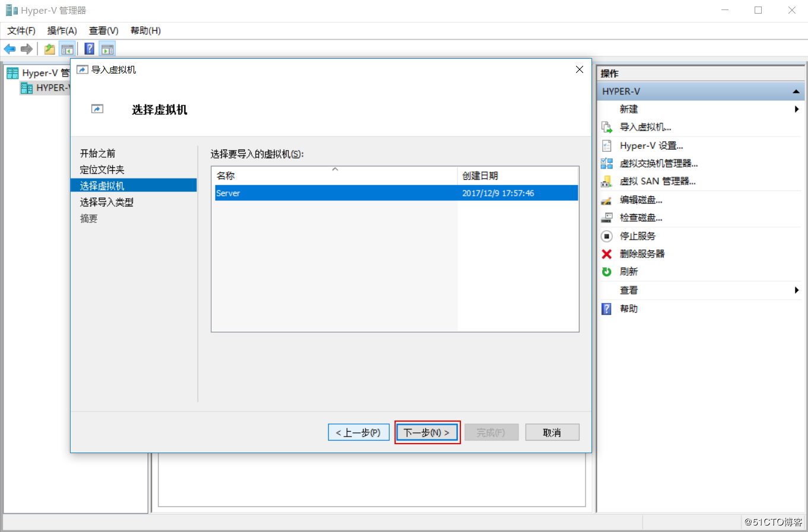Toggle the console tree visibility toolbar icon
This screenshot has height=532, width=808.
[67, 49]
